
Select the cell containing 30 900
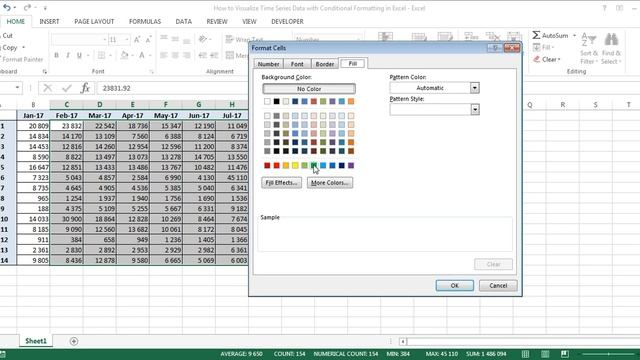coord(67,219)
